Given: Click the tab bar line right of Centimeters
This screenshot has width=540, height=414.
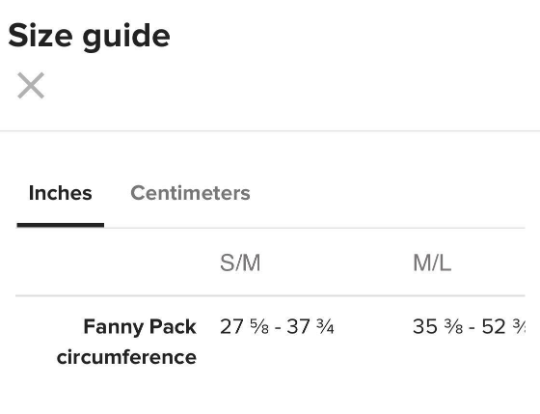Looking at the screenshot, I should coord(388,228).
